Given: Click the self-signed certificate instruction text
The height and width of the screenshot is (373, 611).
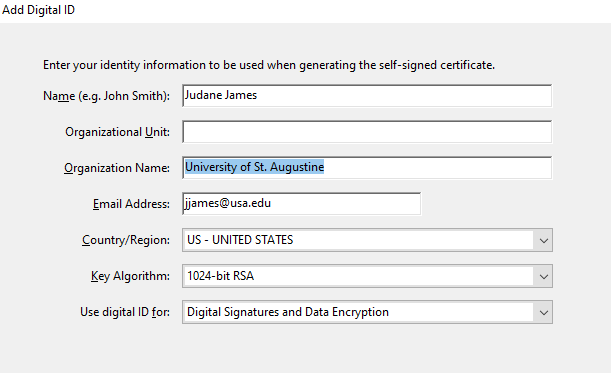Looking at the screenshot, I should pyautogui.click(x=269, y=65).
